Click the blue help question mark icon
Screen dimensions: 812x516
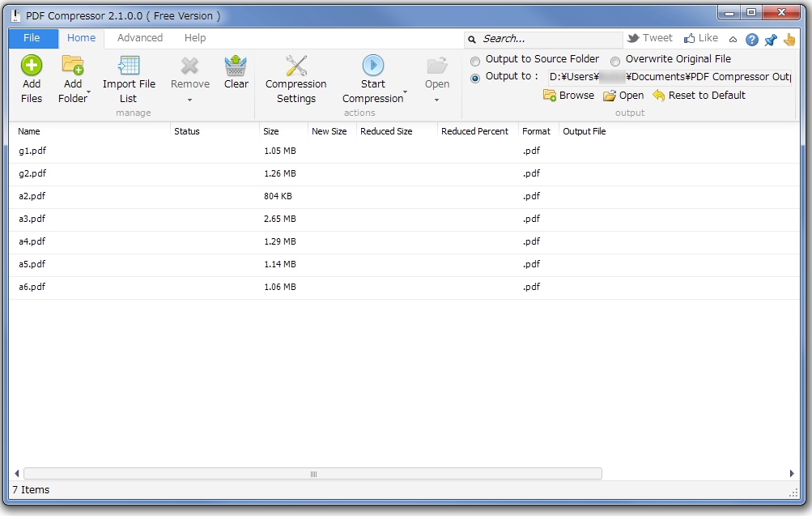[x=750, y=38]
